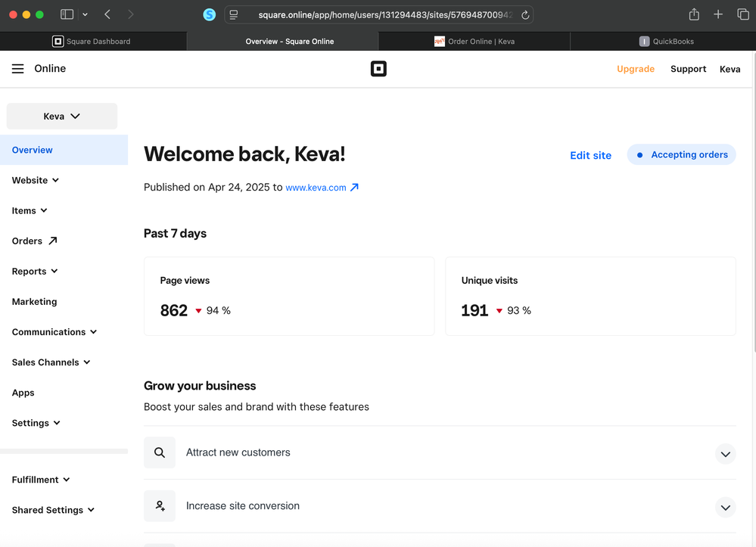Click the Edit site link
This screenshot has height=547, width=756.
[x=590, y=155]
